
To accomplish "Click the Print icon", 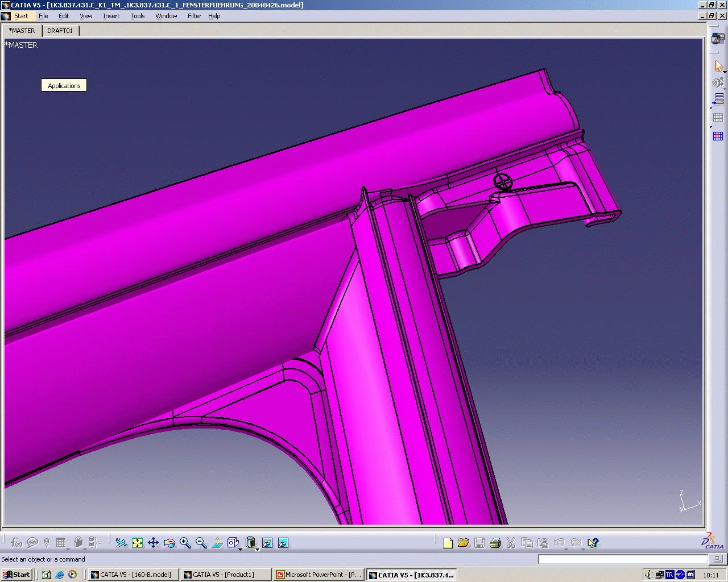I will point(495,543).
